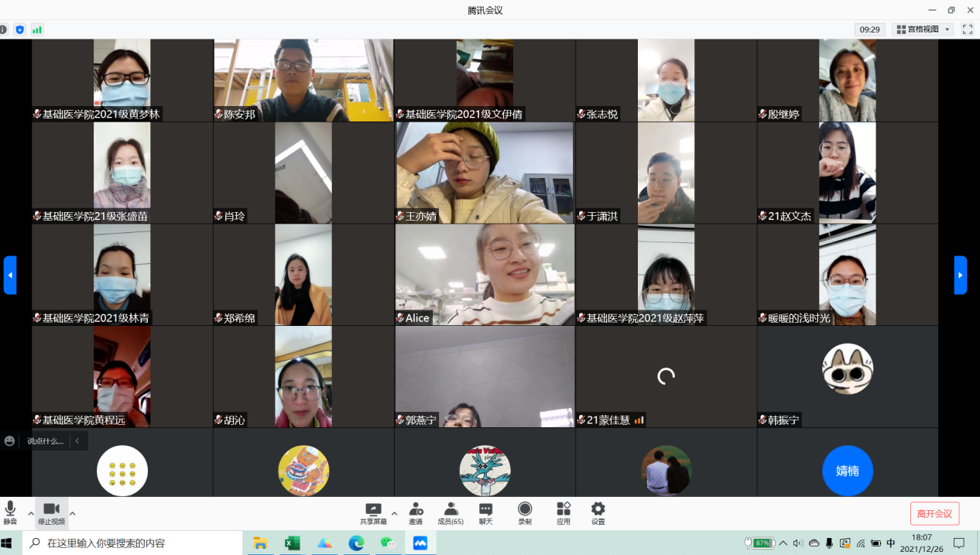Viewport: 980px width, 555px height.
Task: Open 宫格视图 layout dropdown
Action: coord(923,29)
